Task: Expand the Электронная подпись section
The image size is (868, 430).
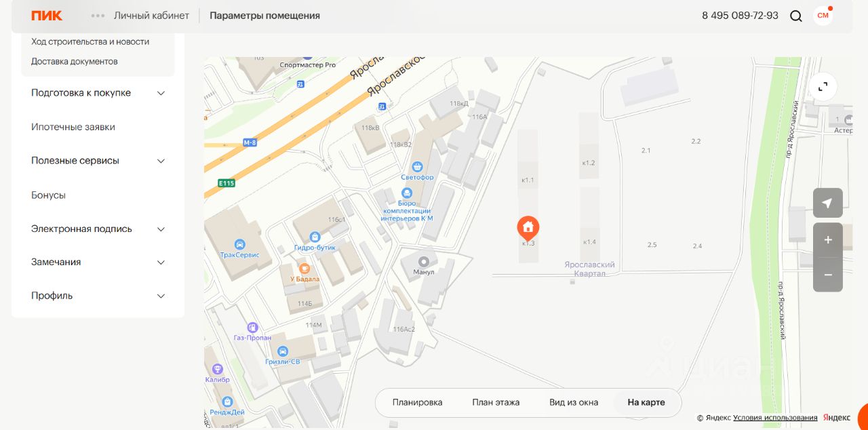Action: coord(98,229)
